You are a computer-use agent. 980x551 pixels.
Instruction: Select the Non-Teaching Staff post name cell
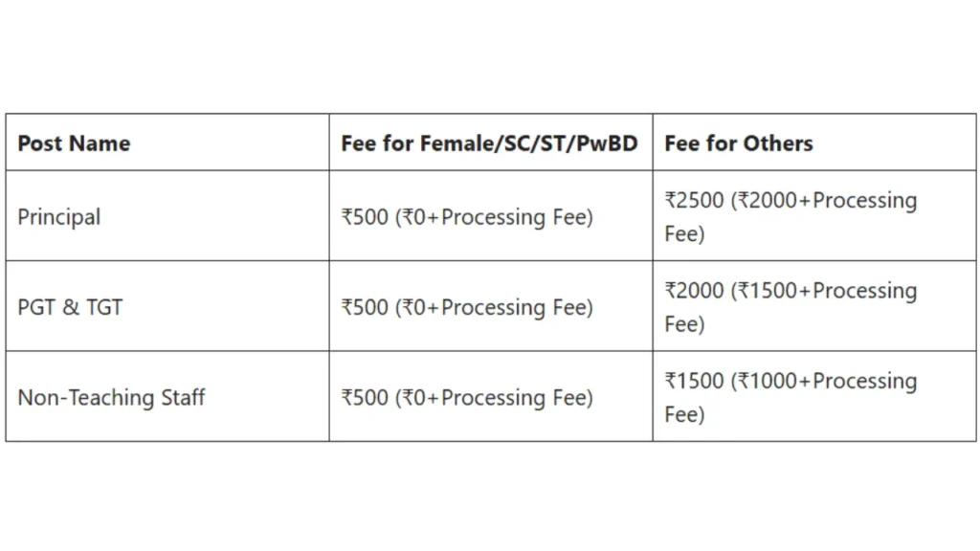111,397
